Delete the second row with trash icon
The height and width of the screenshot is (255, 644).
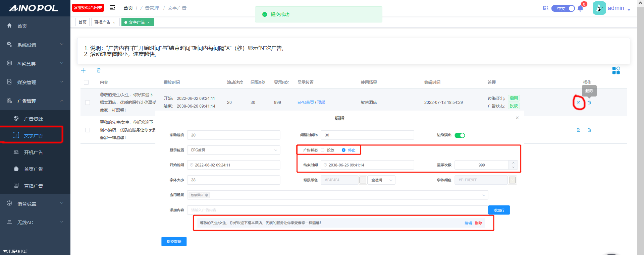(589, 130)
